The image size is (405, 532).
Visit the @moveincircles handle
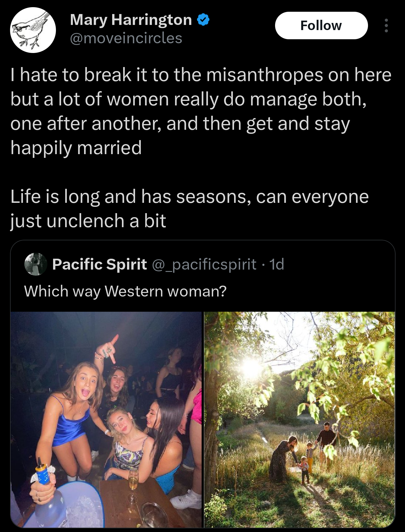(x=126, y=38)
